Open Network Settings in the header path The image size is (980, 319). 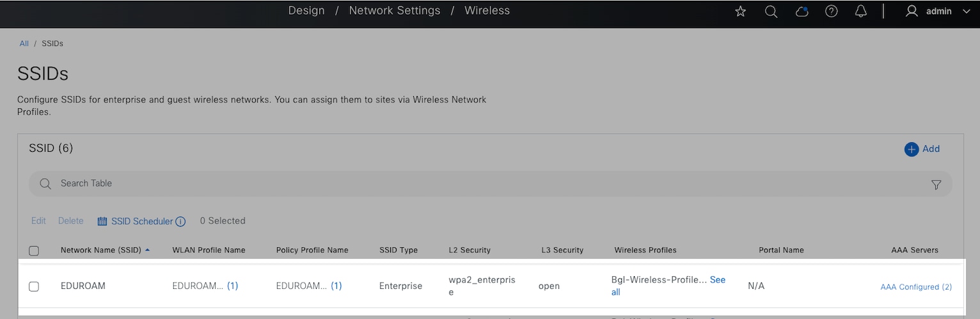pos(395,11)
